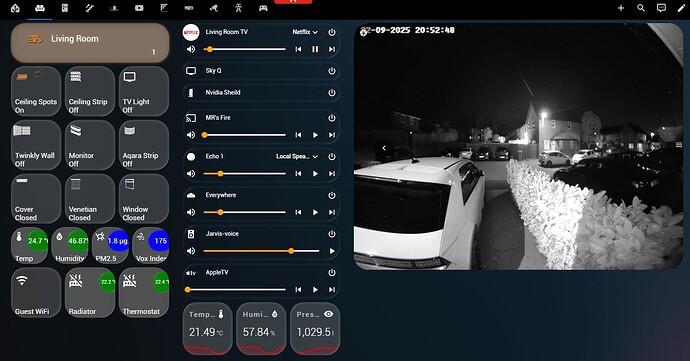Viewport: 690px width, 361px height.
Task: Toggle the Twinkly Wall tile
Action: [36, 145]
